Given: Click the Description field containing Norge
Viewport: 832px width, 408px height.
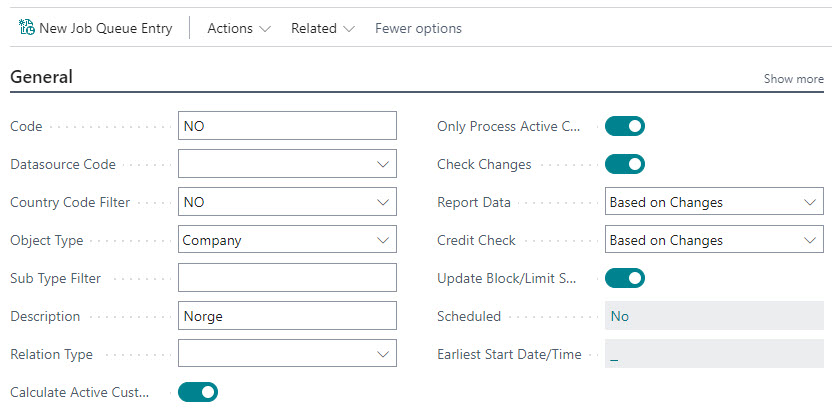Looking at the screenshot, I should [286, 316].
